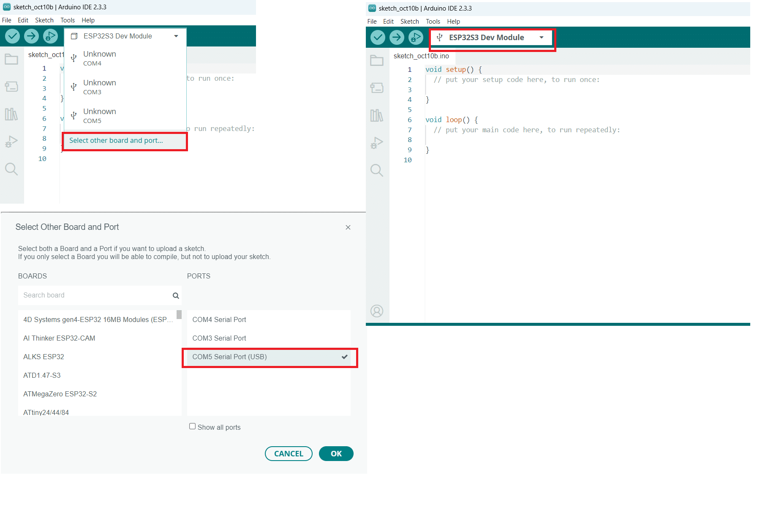This screenshot has width=757, height=532.
Task: Select ALKS ESP32 board
Action: pyautogui.click(x=97, y=357)
